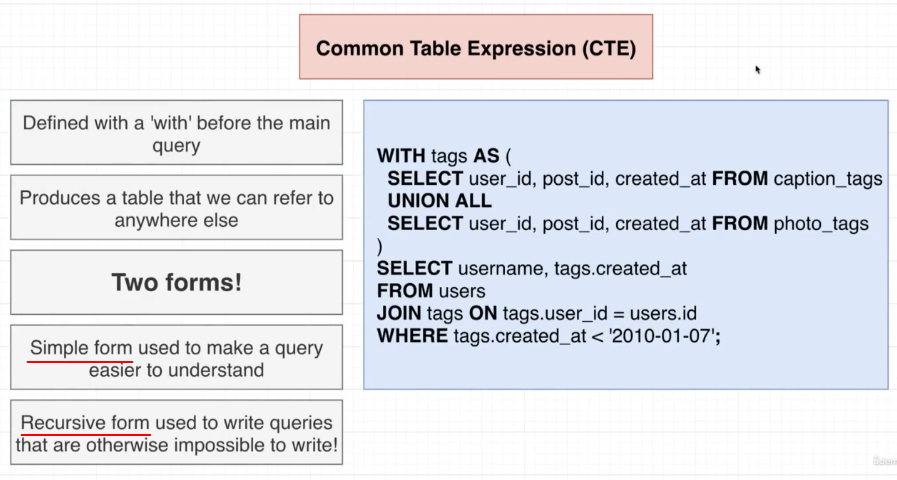
Task: Click 'easier to understand' in the Simple form box
Action: pos(176,370)
